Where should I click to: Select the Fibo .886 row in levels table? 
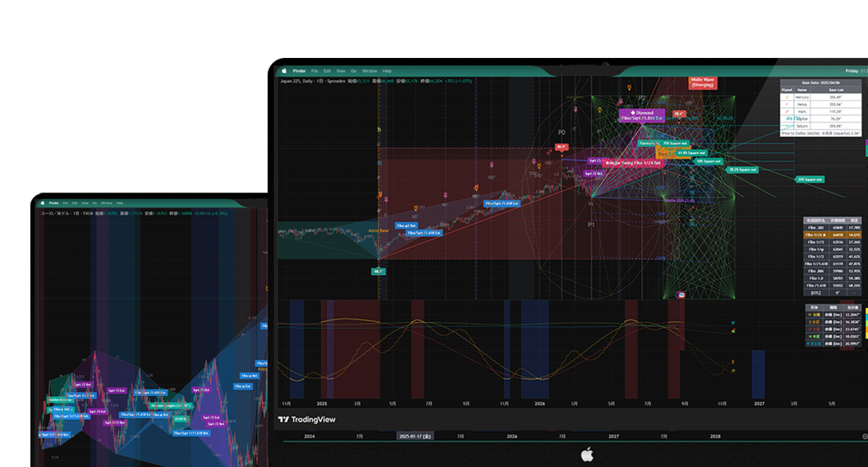point(832,270)
